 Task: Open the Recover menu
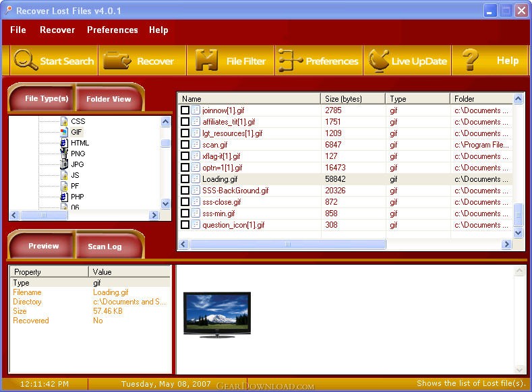click(57, 30)
